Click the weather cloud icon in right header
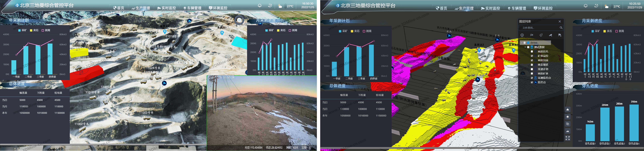 coord(606,6)
